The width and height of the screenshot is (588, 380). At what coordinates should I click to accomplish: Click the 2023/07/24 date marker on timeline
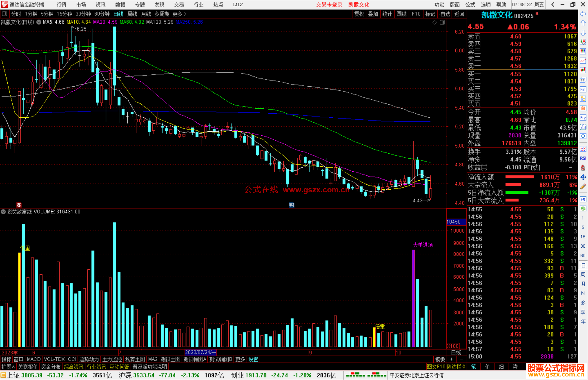point(200,352)
